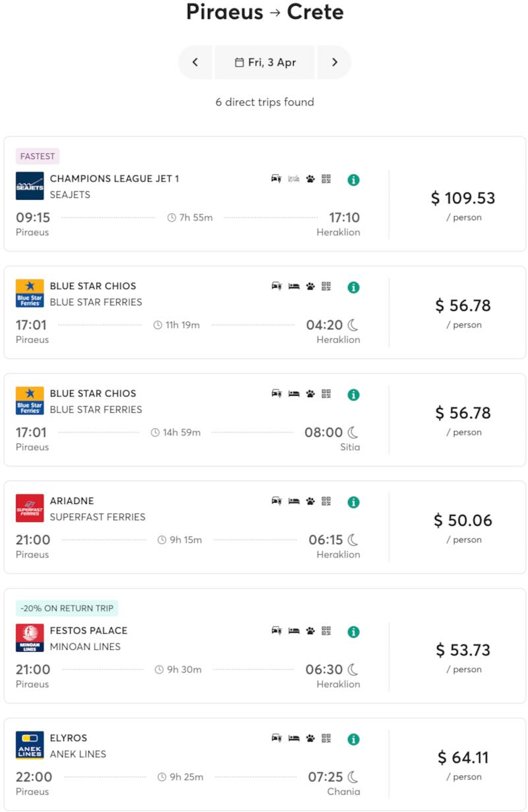Click the green info icon for Champions League Jet 1
This screenshot has height=812, width=528.
point(354,179)
